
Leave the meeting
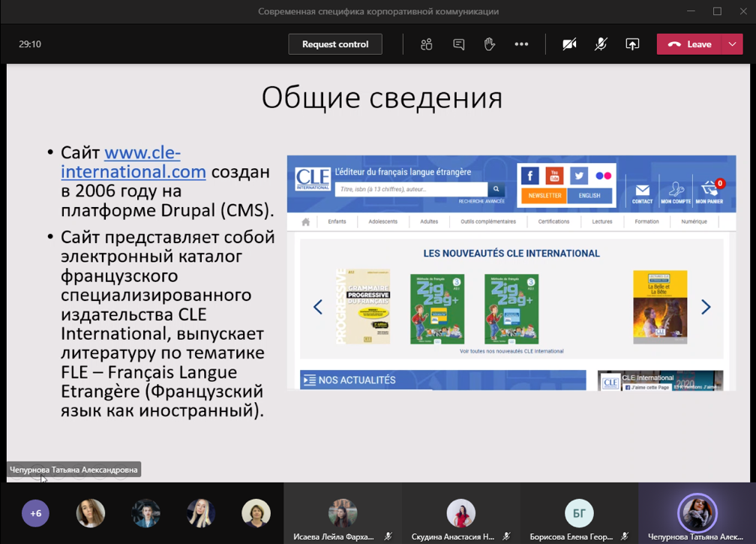(x=690, y=44)
